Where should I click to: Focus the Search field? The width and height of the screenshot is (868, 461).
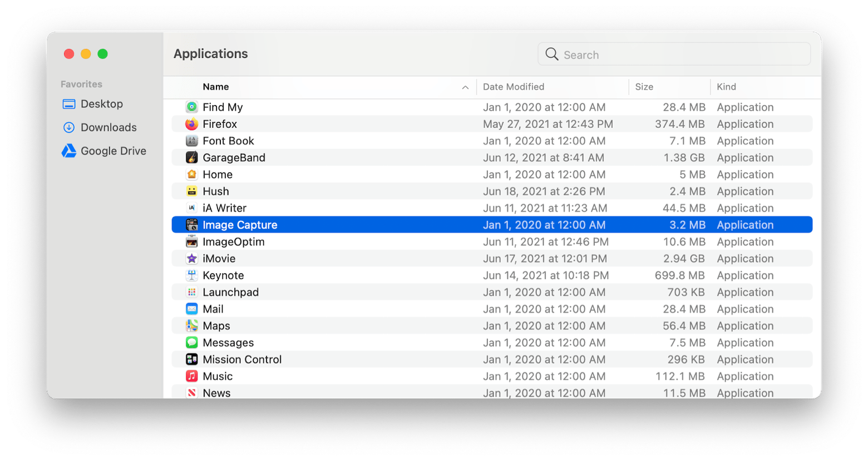point(674,54)
